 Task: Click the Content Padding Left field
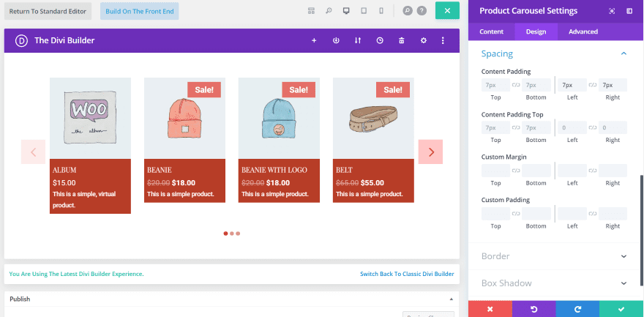point(572,85)
